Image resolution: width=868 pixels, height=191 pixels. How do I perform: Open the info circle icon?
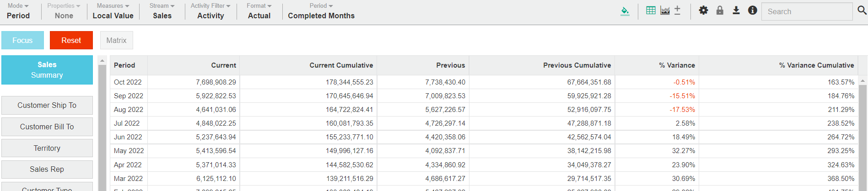click(752, 11)
